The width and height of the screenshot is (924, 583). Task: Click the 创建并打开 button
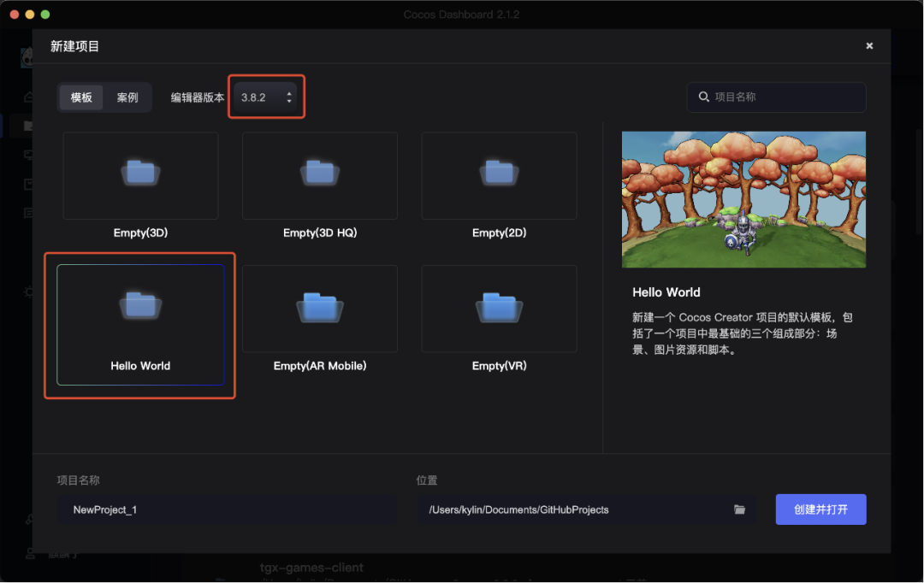pos(820,509)
